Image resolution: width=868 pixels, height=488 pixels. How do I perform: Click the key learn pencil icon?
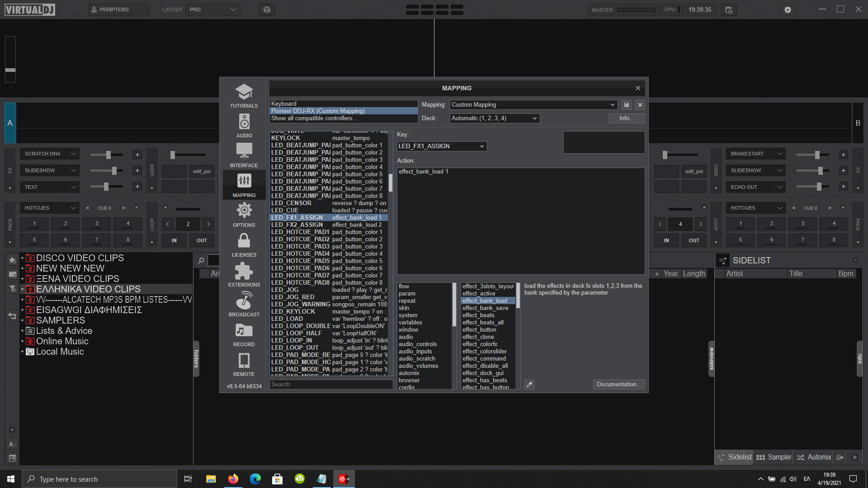tap(529, 385)
